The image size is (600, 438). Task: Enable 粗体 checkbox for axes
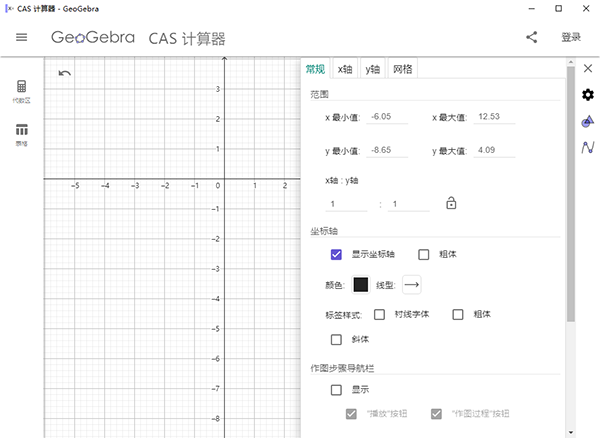[424, 254]
